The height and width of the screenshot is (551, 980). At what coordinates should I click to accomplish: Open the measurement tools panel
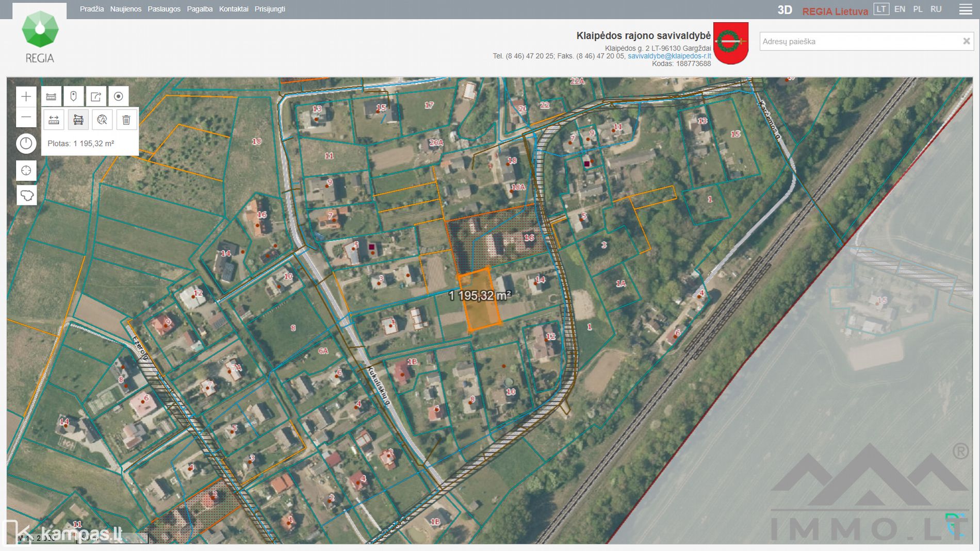51,96
